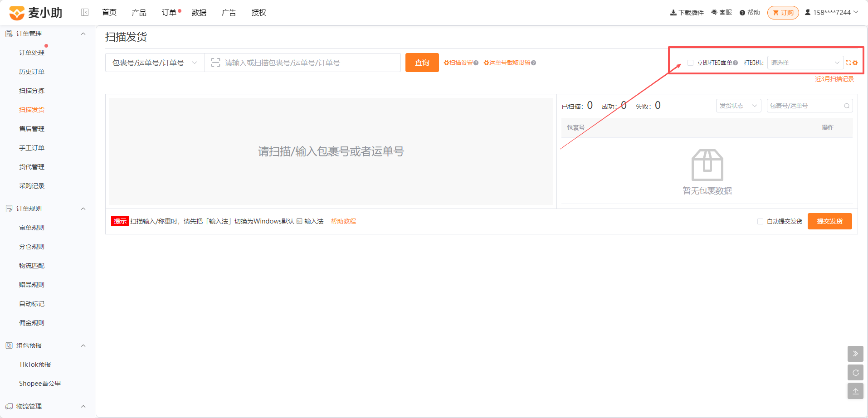Collapse the sidebar with the fold icon
Image resolution: width=868 pixels, height=418 pixels.
click(85, 12)
